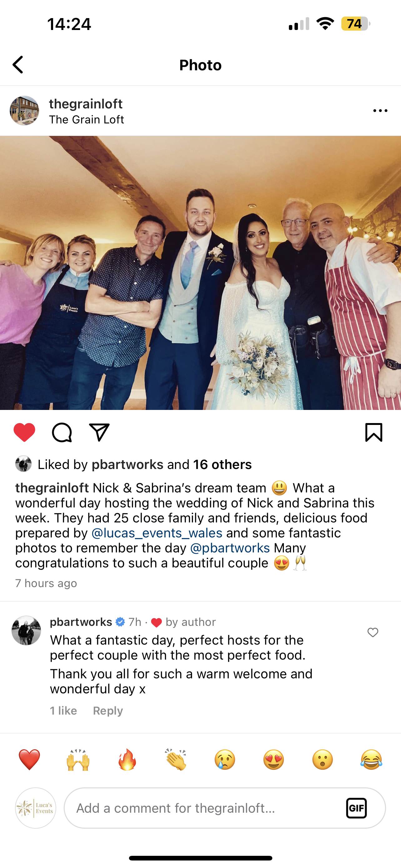401x868 pixels.
Task: Open the @pbartworks mention in caption
Action: [230, 548]
